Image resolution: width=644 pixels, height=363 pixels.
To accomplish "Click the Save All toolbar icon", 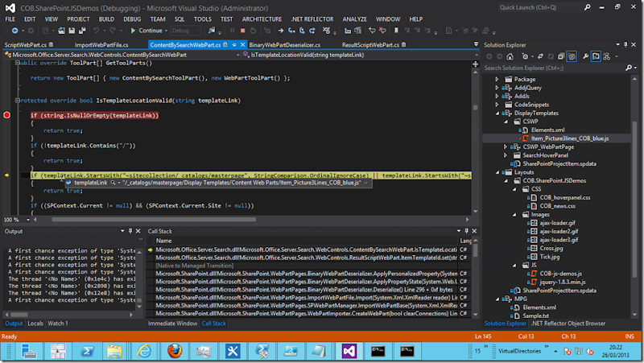I will coord(83,31).
